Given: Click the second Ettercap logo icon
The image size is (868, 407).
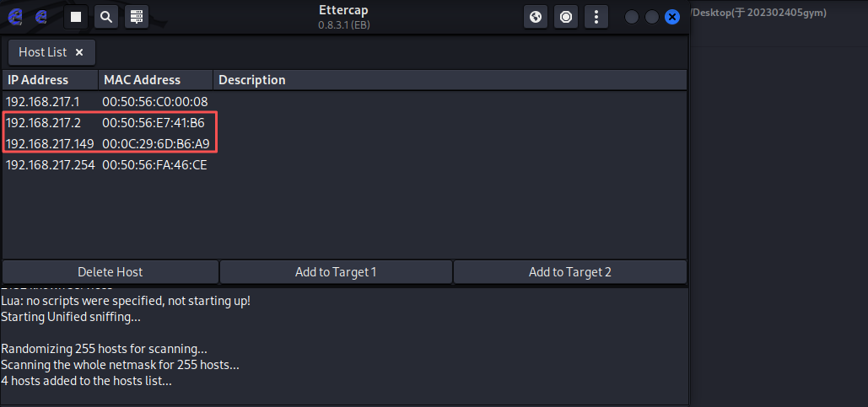Looking at the screenshot, I should click(x=40, y=16).
